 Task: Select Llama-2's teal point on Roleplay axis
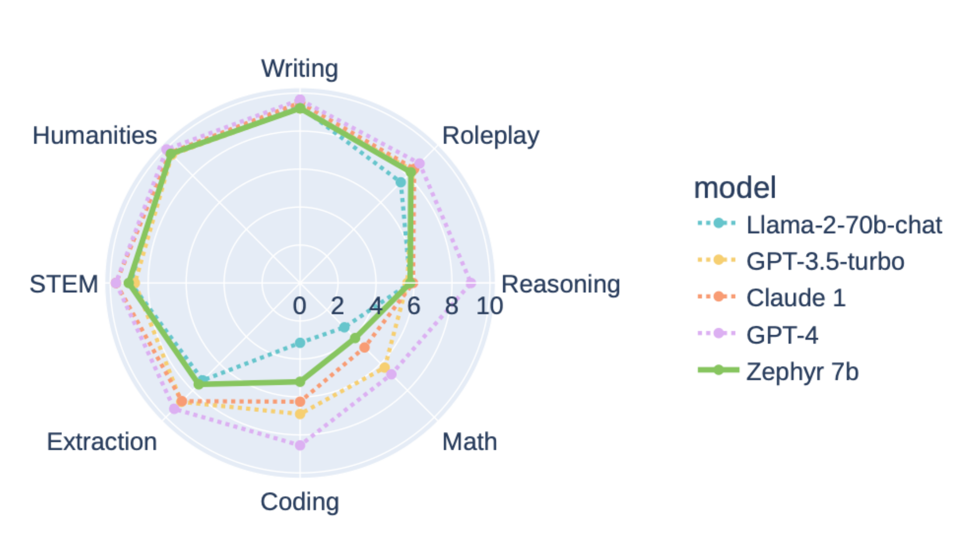tap(401, 182)
